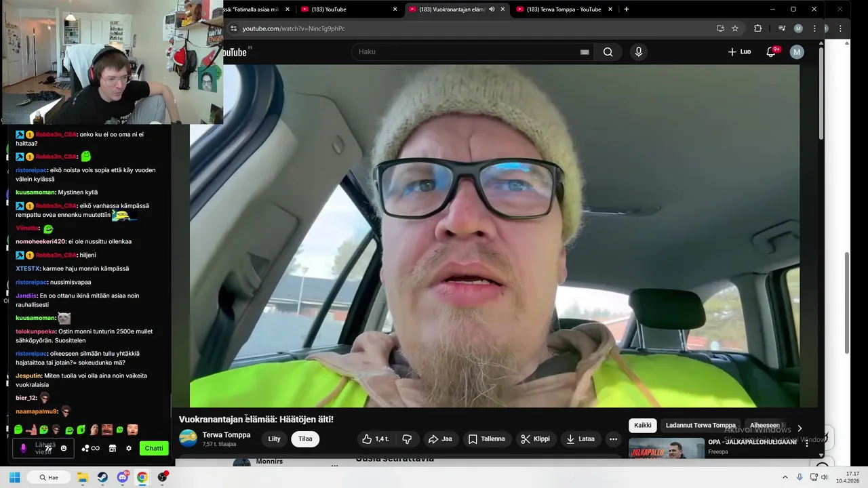Open Discord from taskbar
This screenshot has height=488, width=868.
click(122, 477)
